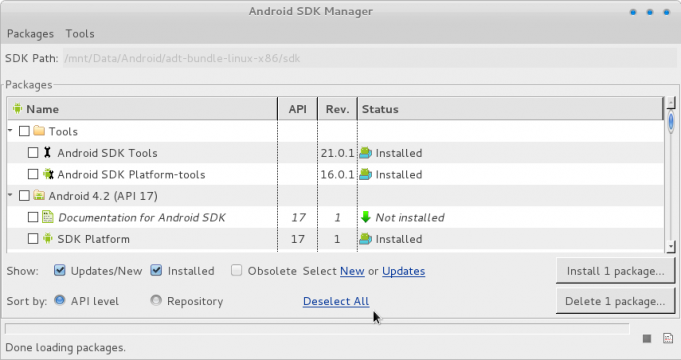681x360 pixels.
Task: Click the scrollbar down arrow
Action: 671,246
